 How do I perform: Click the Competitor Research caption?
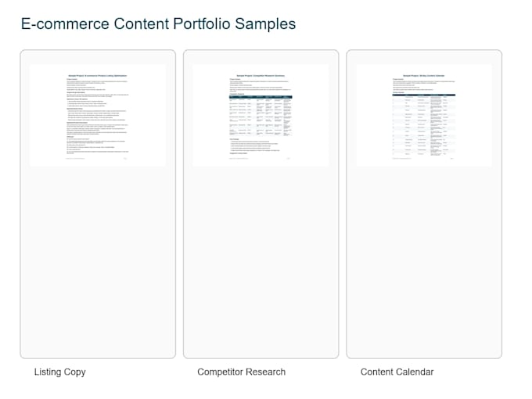(x=241, y=372)
